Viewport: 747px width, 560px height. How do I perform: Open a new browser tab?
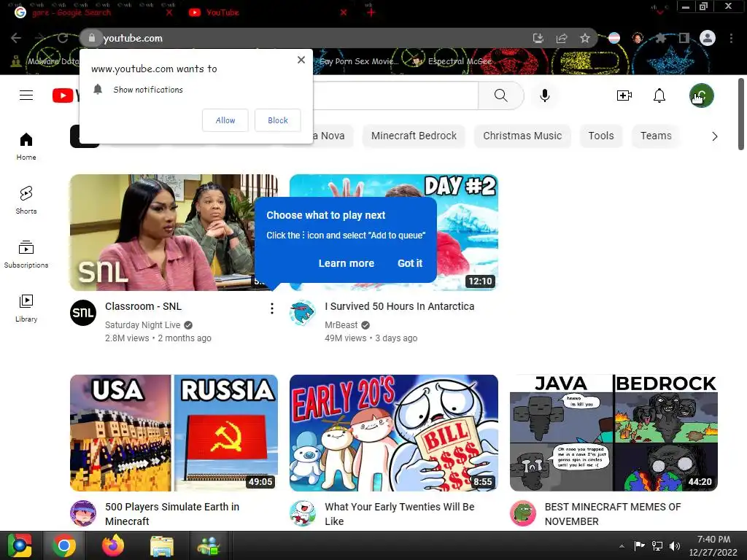point(371,12)
